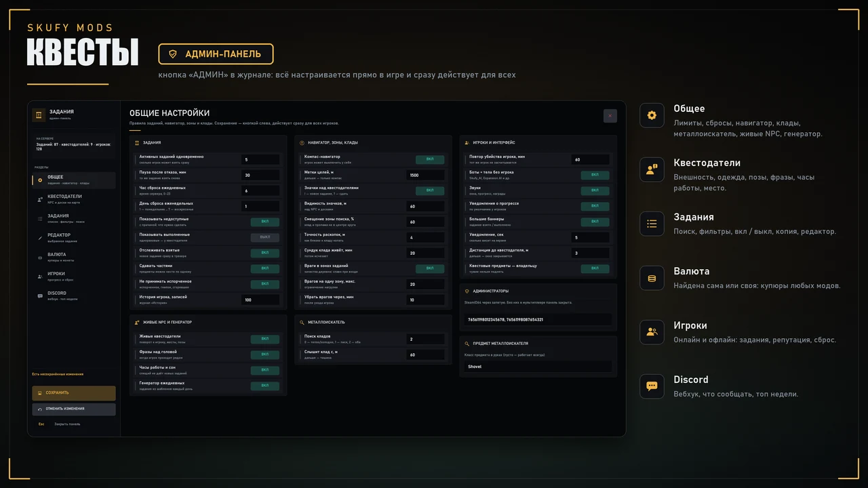This screenshot has height=488, width=868.
Task: Turn off the Звуки switch
Action: [x=595, y=190]
